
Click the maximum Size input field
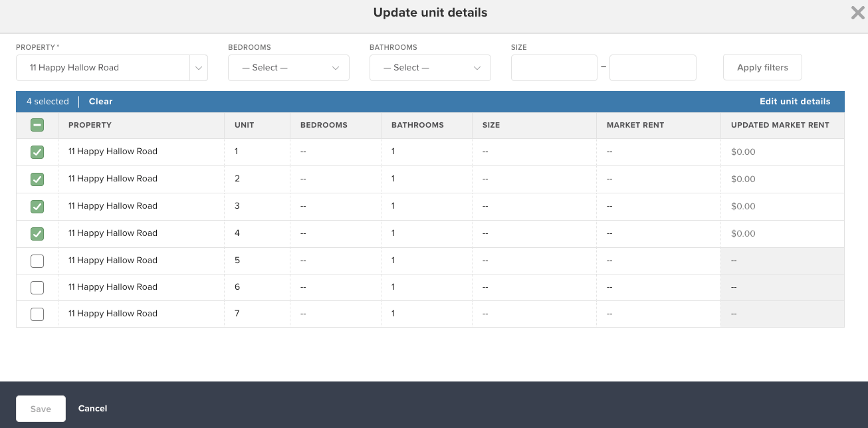click(653, 67)
